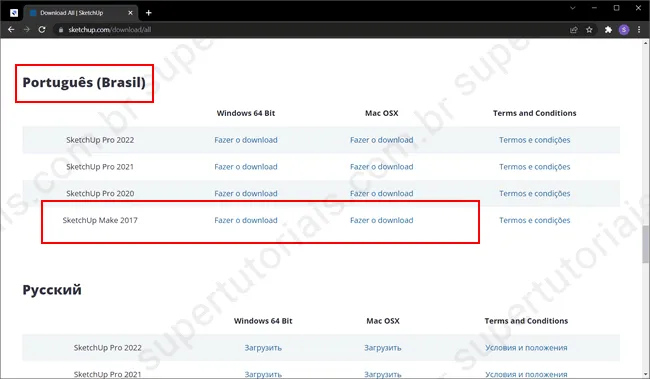View site info via lock icon
The height and width of the screenshot is (379, 650).
pyautogui.click(x=61, y=30)
